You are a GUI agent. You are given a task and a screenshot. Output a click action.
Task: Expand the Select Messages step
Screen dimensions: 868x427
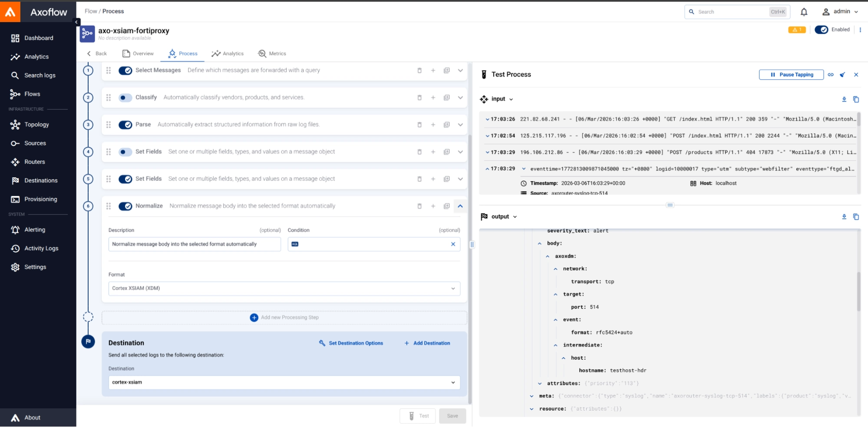[x=460, y=70]
